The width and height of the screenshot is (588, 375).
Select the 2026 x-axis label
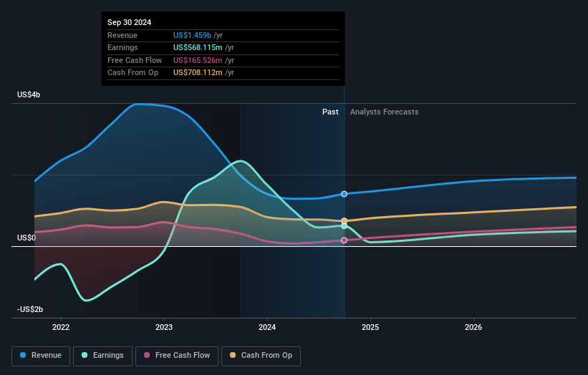coord(473,327)
